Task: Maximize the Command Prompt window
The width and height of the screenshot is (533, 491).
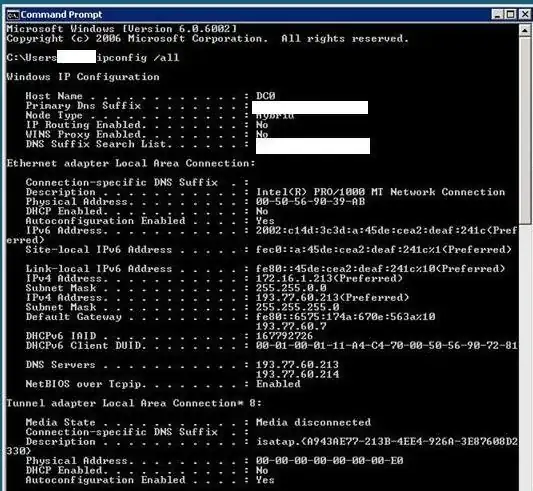Action: click(x=510, y=14)
